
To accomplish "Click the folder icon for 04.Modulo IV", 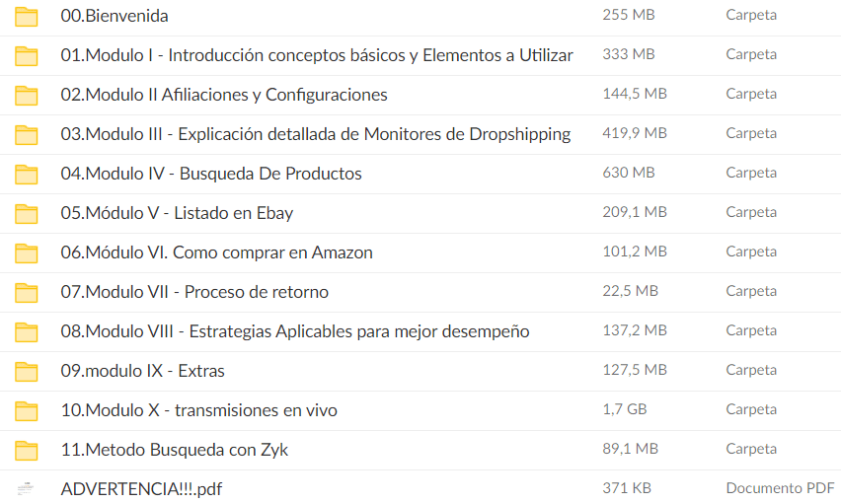I will tap(27, 175).
